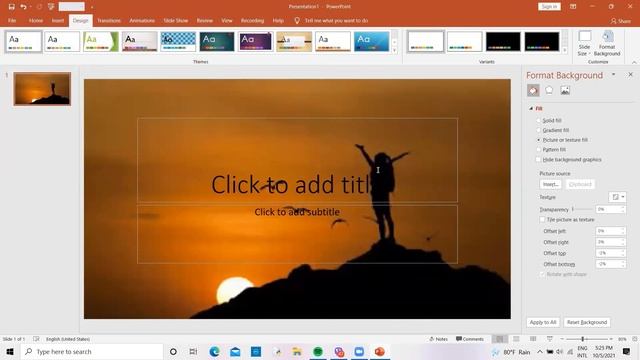Switch to Slide Sorter view icon
The image size is (640, 360).
coord(516,339)
